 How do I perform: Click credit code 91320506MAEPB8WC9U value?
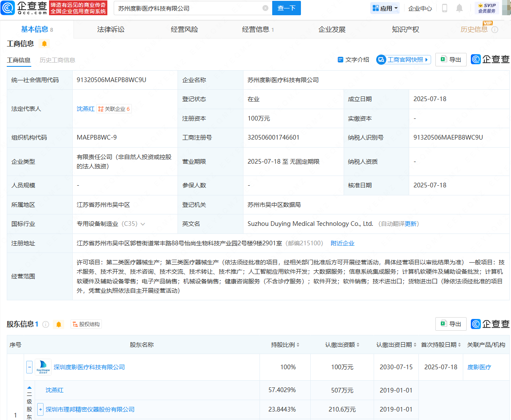point(112,80)
